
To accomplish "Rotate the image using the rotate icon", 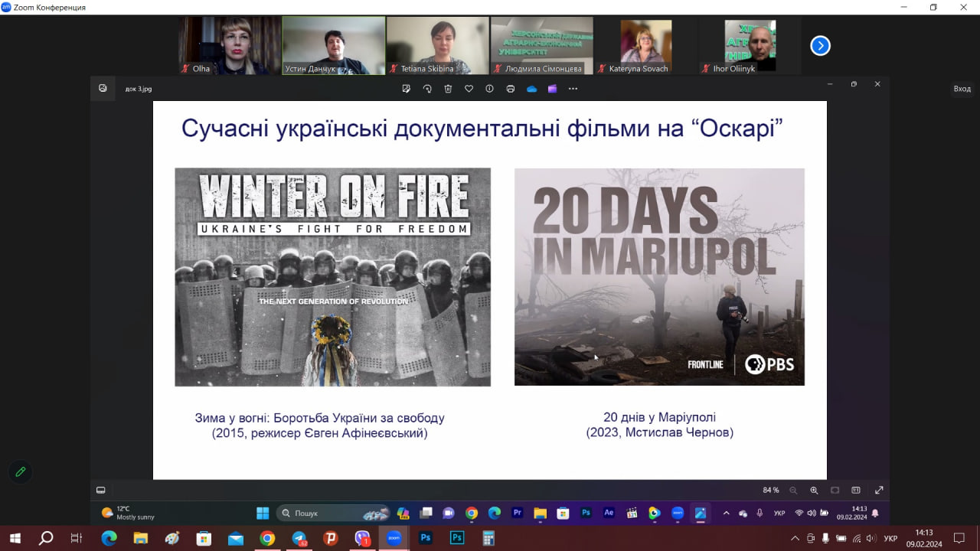I will (x=427, y=89).
